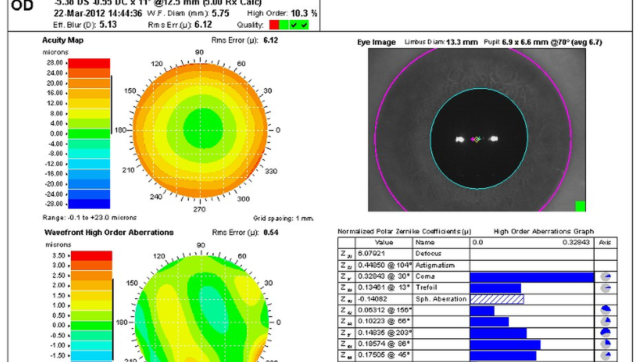Click the last checkmark Quality box
The image size is (644, 362).
[304, 25]
